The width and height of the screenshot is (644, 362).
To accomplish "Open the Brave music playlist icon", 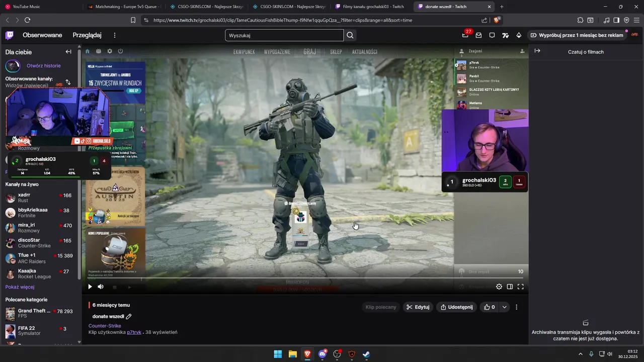I will pos(606,20).
